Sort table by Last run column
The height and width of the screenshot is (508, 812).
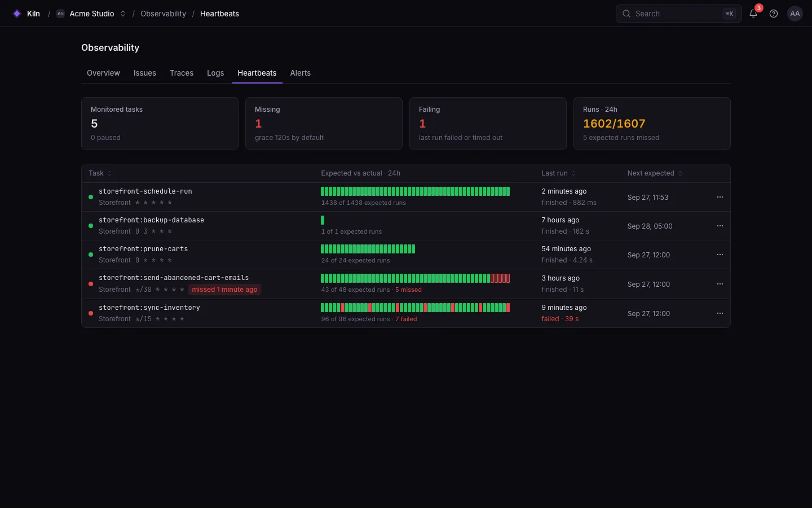[558, 173]
